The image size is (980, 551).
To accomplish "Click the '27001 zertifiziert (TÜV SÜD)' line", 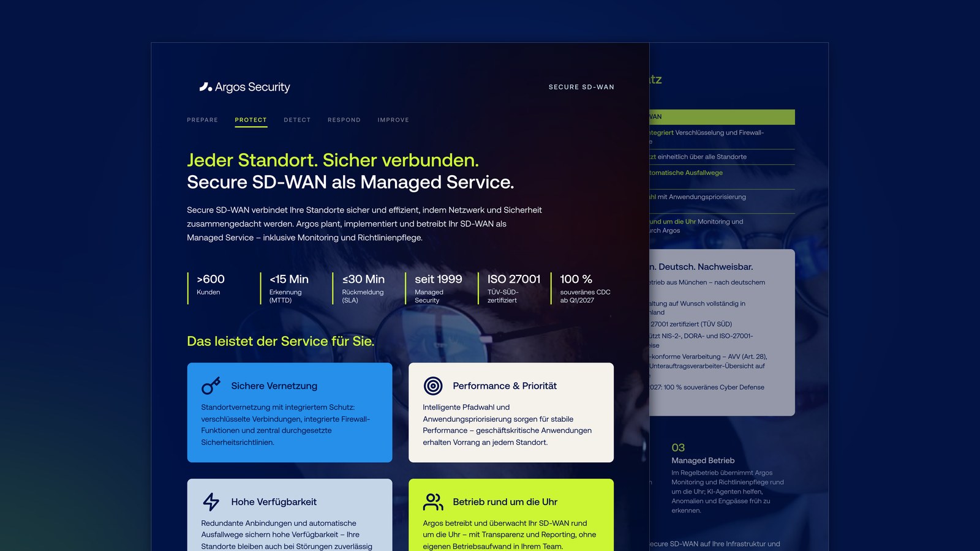I will click(x=691, y=324).
